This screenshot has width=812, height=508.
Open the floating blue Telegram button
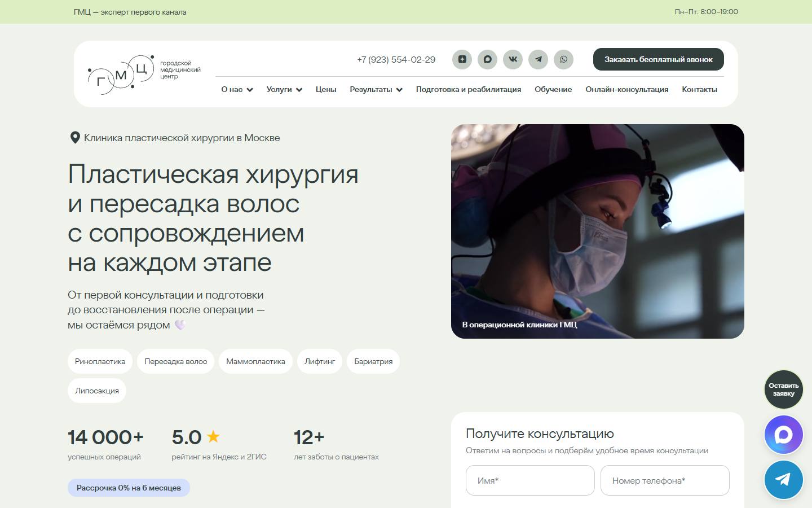click(x=783, y=480)
